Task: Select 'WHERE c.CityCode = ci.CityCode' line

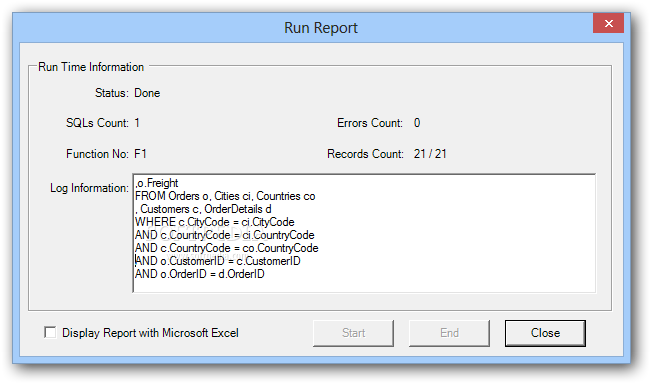Action: click(x=215, y=222)
